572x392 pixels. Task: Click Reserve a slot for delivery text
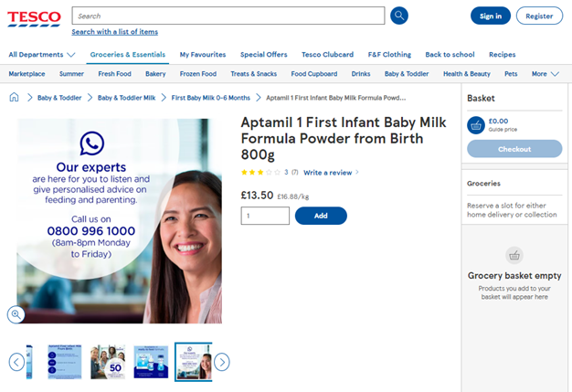pos(512,210)
